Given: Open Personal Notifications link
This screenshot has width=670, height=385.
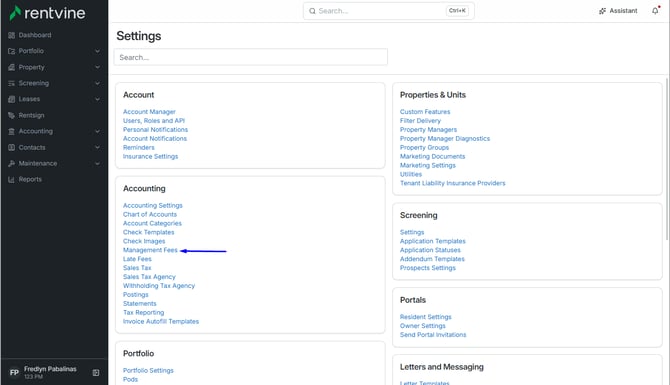Looking at the screenshot, I should click(155, 129).
